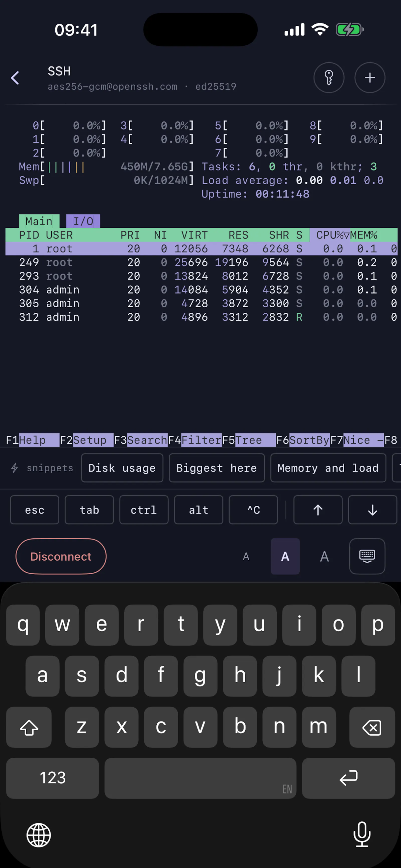
Task: Select process row PID 304 admin
Action: [x=201, y=290]
